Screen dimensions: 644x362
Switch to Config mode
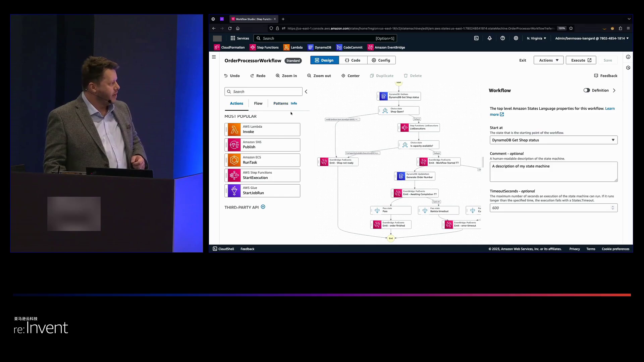[381, 60]
